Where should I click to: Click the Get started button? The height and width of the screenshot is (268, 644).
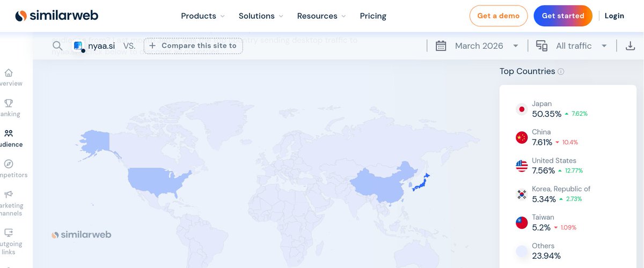point(563,16)
